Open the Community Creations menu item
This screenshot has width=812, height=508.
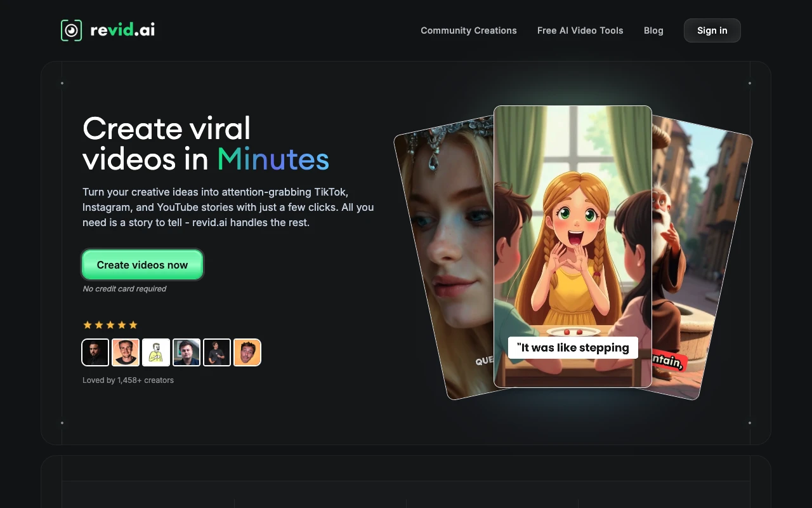click(x=468, y=30)
